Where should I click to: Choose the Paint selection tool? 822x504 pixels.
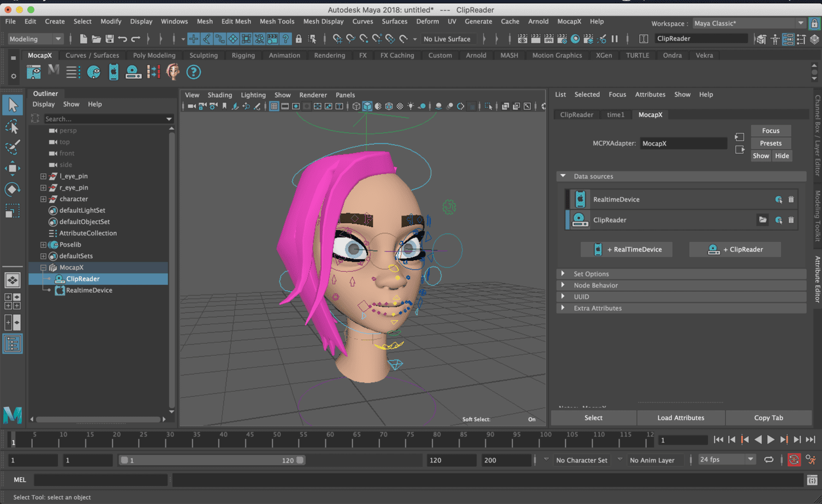point(12,147)
